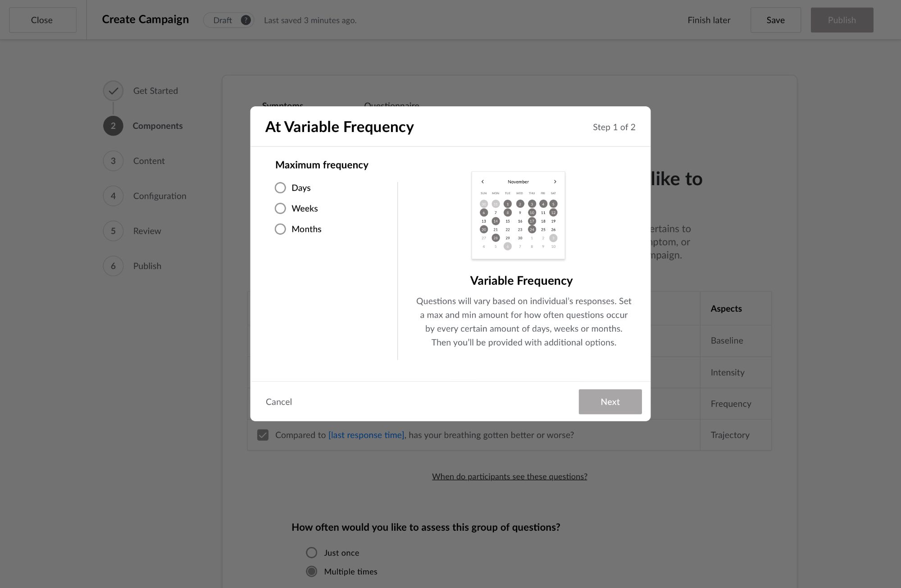This screenshot has height=588, width=901.
Task: Choose the Just once radio option
Action: click(x=311, y=553)
